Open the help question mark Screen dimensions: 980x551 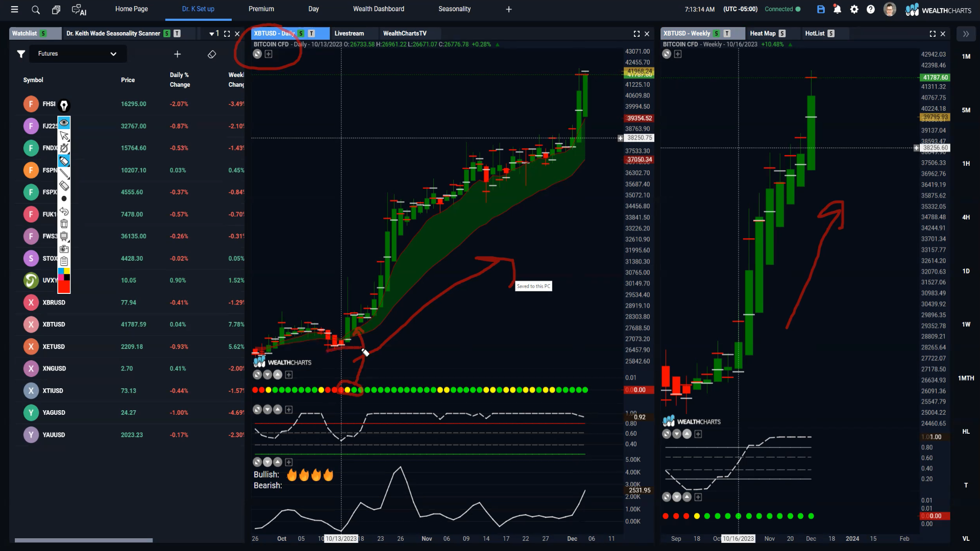(871, 9)
